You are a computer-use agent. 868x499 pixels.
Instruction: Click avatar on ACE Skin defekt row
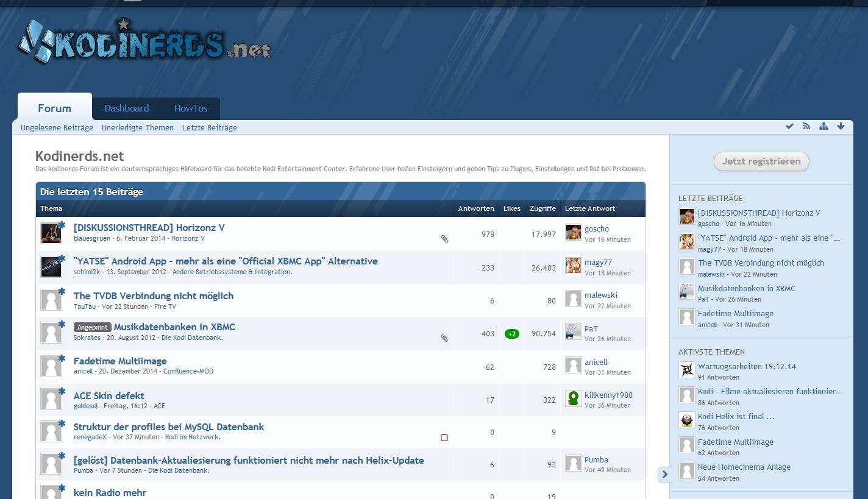point(51,399)
